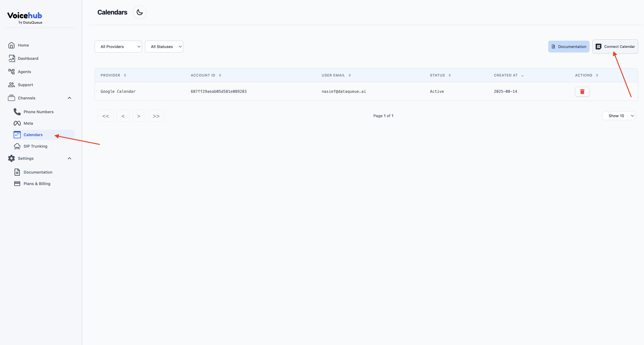The width and height of the screenshot is (644, 345).
Task: Collapse the Settings section chevron
Action: pyautogui.click(x=69, y=159)
